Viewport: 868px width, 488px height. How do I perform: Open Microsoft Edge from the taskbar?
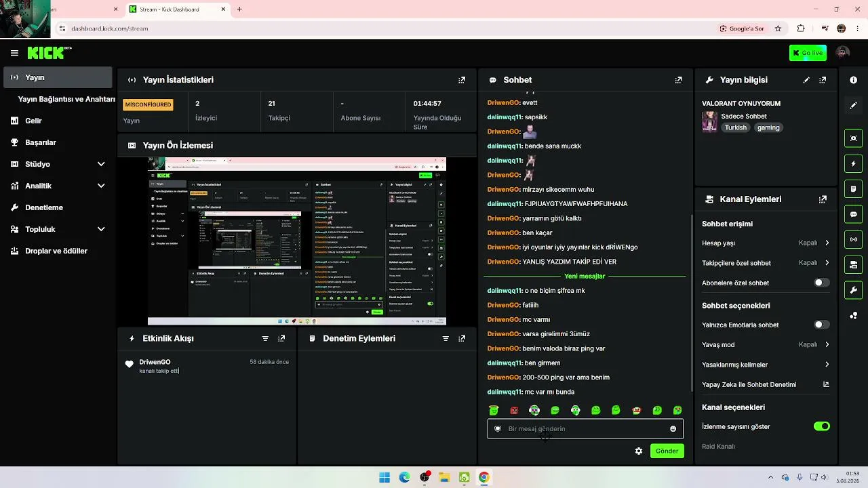[x=405, y=477]
